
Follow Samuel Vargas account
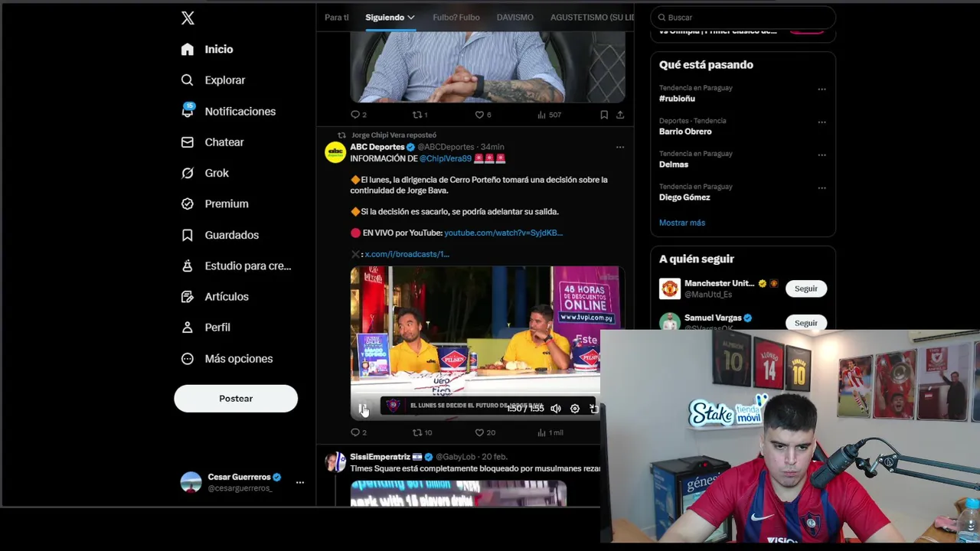coord(805,323)
